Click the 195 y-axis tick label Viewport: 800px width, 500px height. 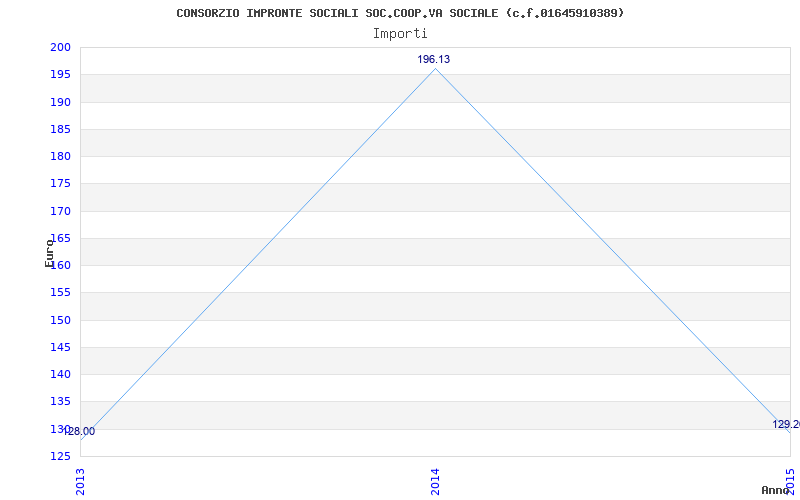[60, 74]
